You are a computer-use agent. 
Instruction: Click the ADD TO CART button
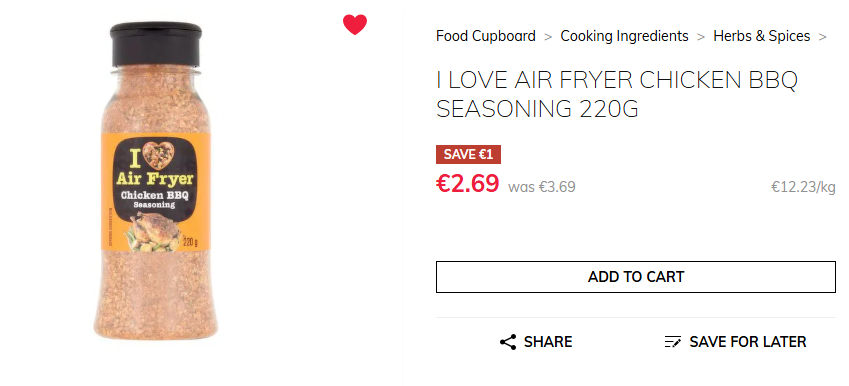636,277
